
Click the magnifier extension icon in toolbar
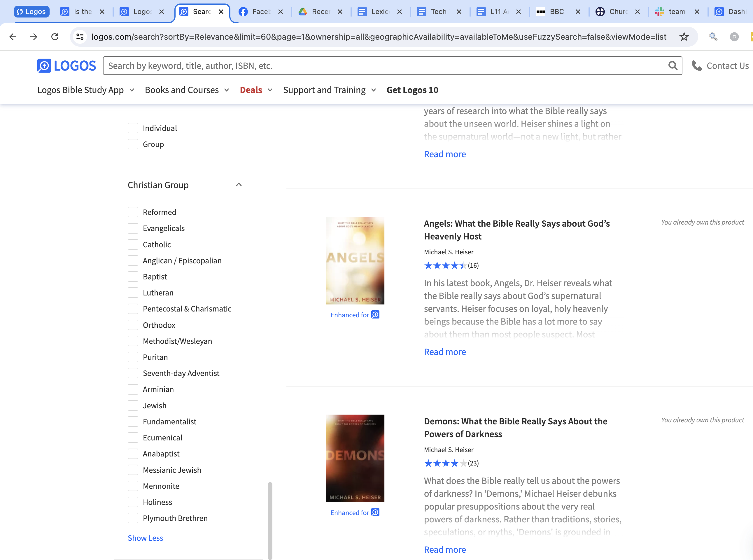point(713,37)
